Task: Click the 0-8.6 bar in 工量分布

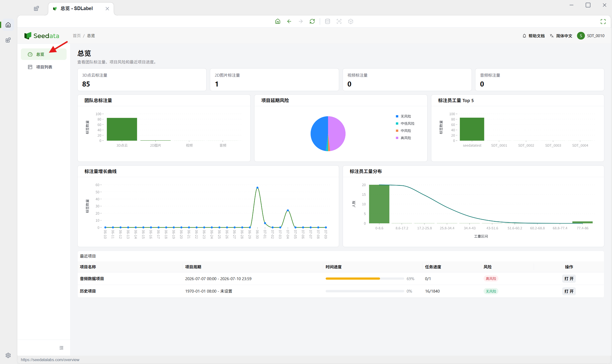Action: (379, 204)
